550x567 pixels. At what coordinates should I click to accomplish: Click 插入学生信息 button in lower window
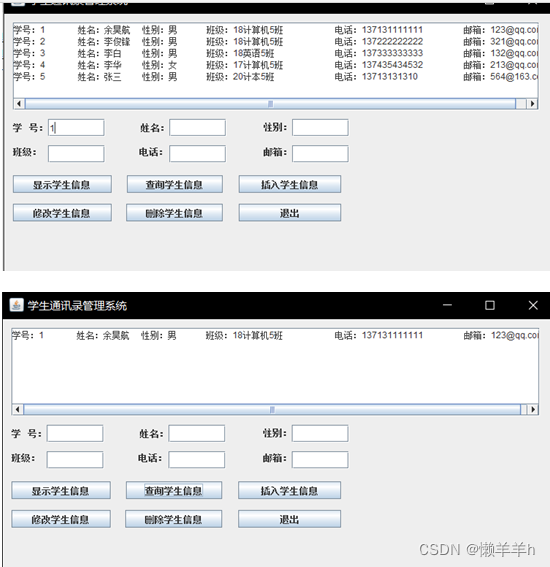click(x=289, y=490)
